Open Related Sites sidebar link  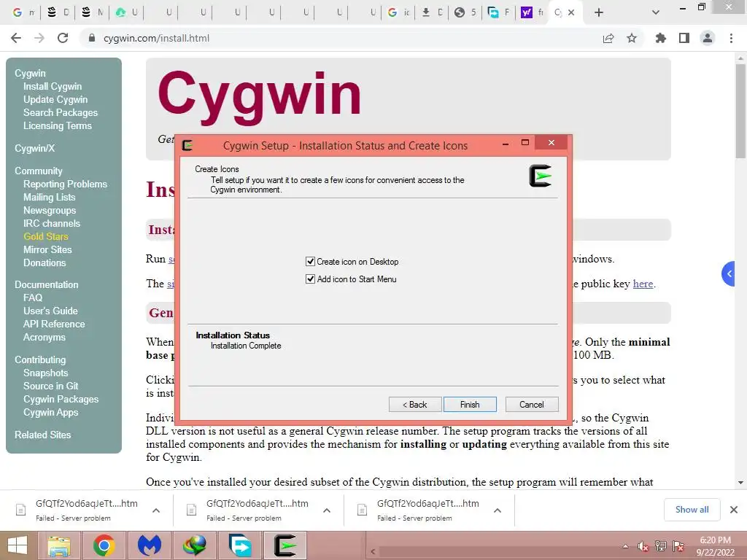(42, 435)
